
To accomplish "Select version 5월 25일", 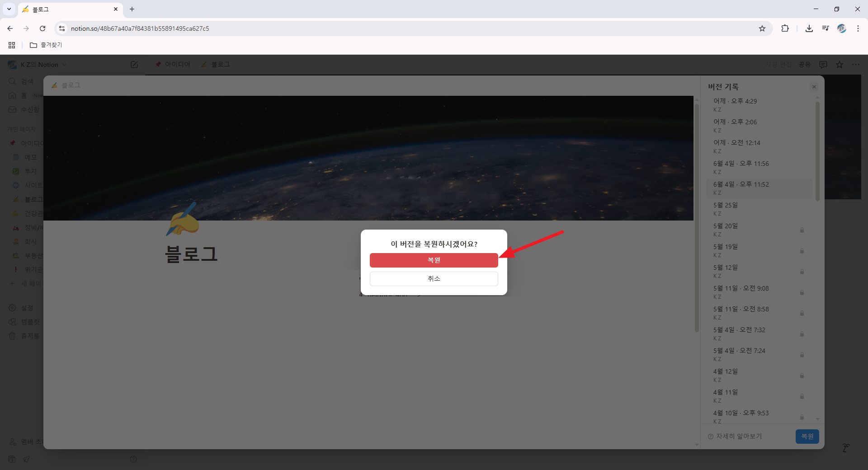I will tap(759, 209).
